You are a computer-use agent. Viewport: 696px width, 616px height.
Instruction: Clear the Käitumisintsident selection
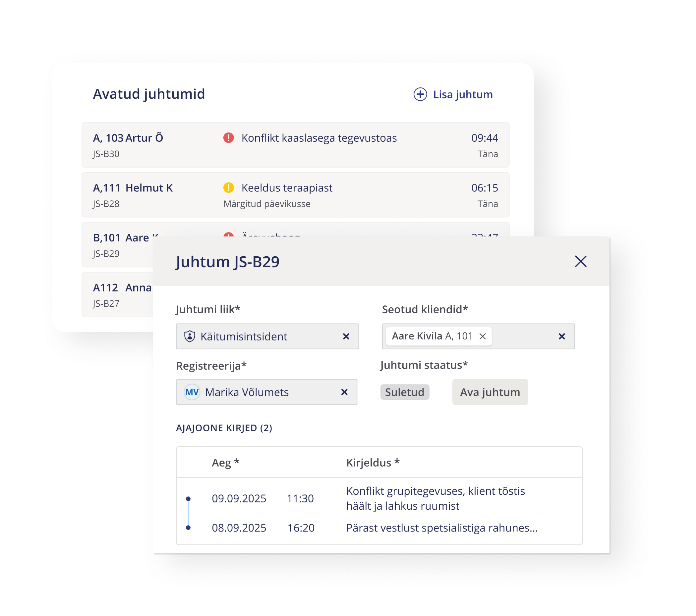click(x=346, y=336)
